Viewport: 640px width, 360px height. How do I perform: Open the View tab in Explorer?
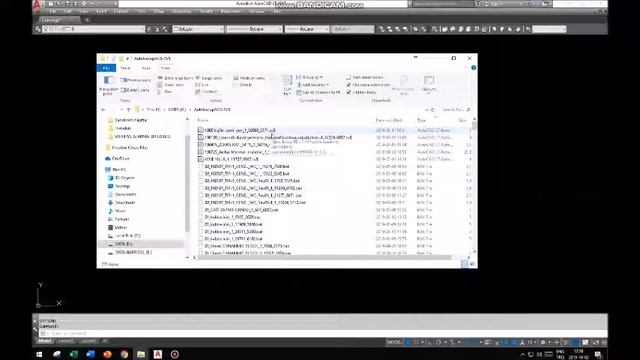[x=165, y=68]
